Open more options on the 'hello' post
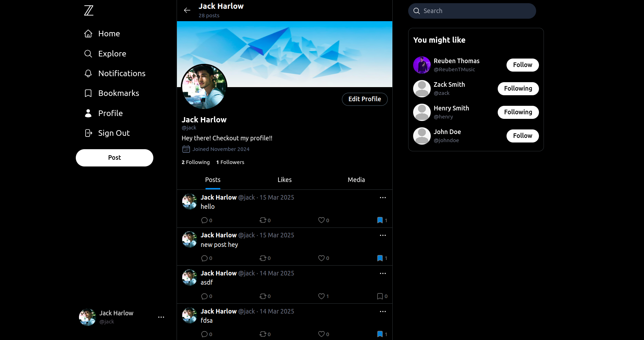The width and height of the screenshot is (644, 340). (x=383, y=198)
